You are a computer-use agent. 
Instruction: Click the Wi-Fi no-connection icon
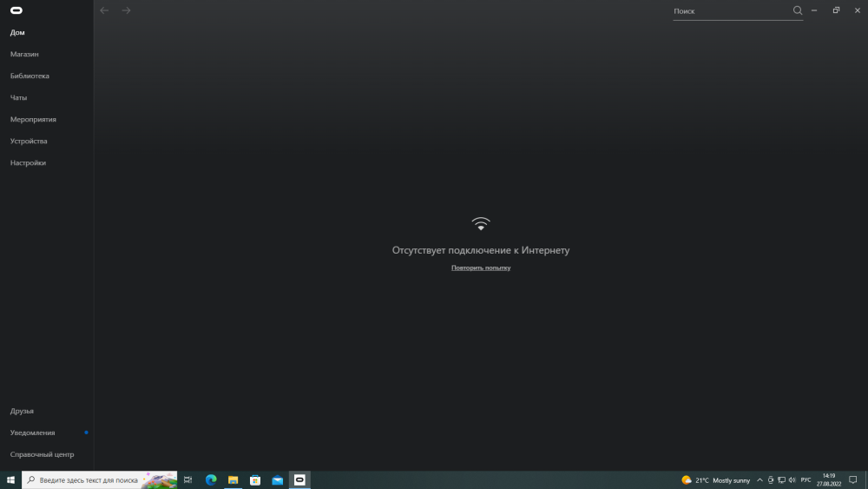481,224
